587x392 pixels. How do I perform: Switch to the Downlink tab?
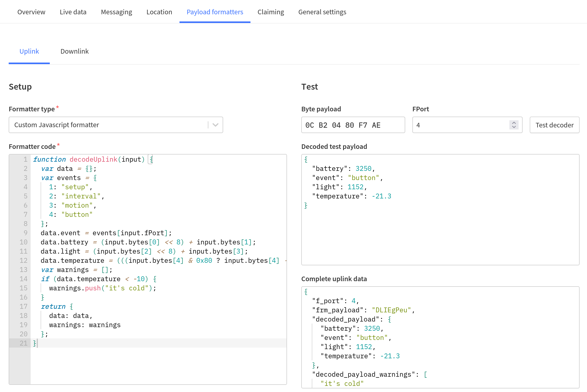[74, 51]
